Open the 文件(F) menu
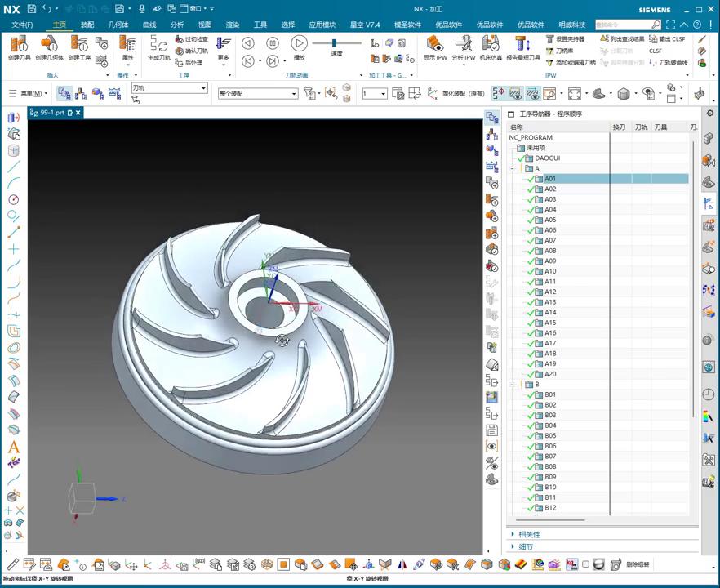 coord(23,24)
